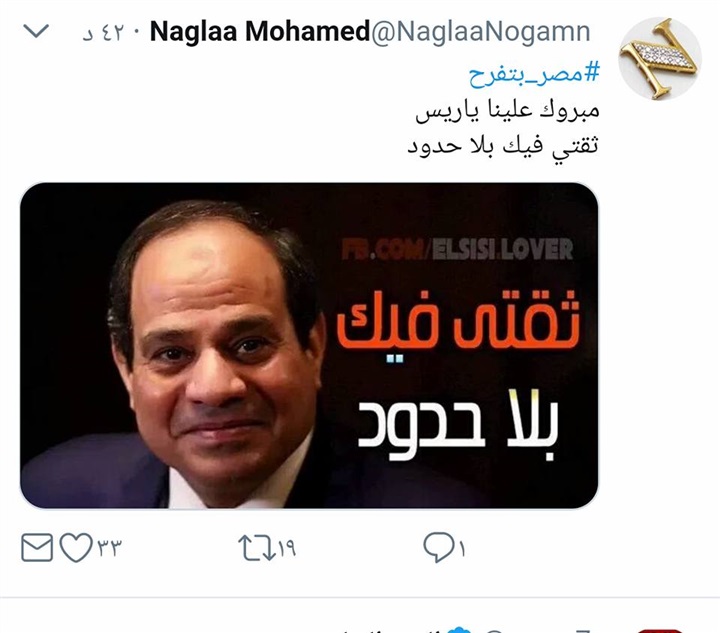Open the tweet options chevron menu
The image size is (720, 633).
click(x=36, y=31)
